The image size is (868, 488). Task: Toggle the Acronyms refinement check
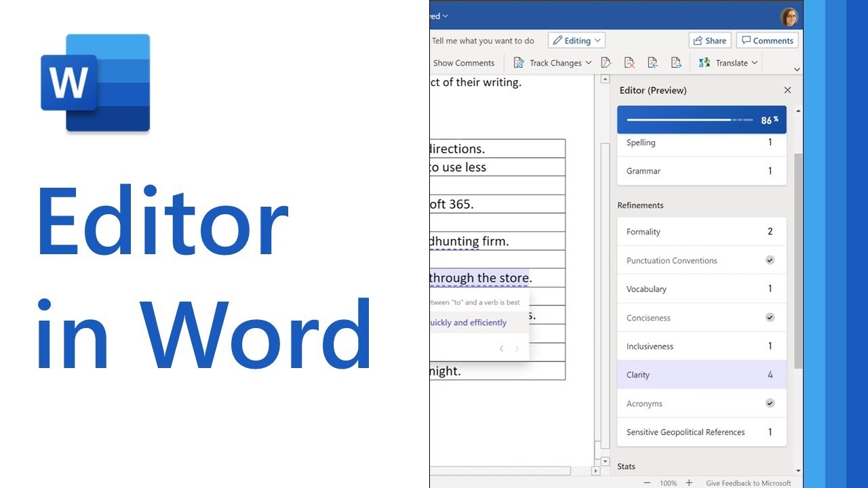pos(770,403)
